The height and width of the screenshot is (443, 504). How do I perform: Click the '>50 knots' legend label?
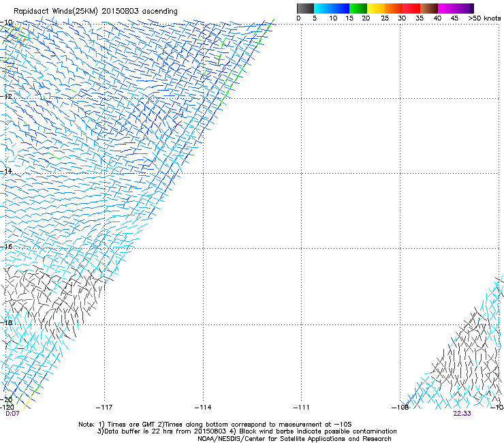pos(484,18)
